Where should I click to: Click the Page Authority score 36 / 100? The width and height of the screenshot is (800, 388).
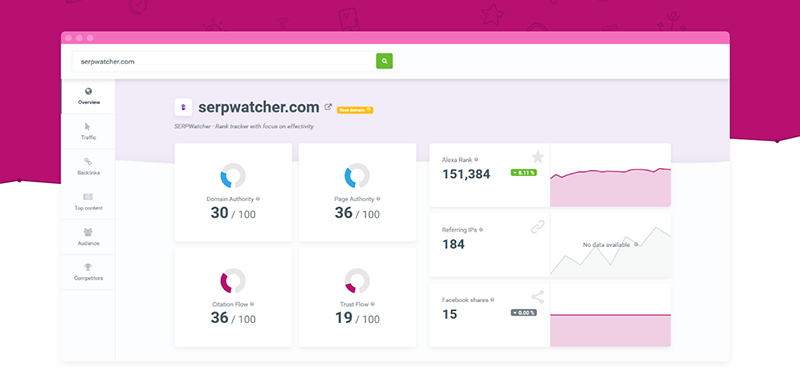[357, 213]
